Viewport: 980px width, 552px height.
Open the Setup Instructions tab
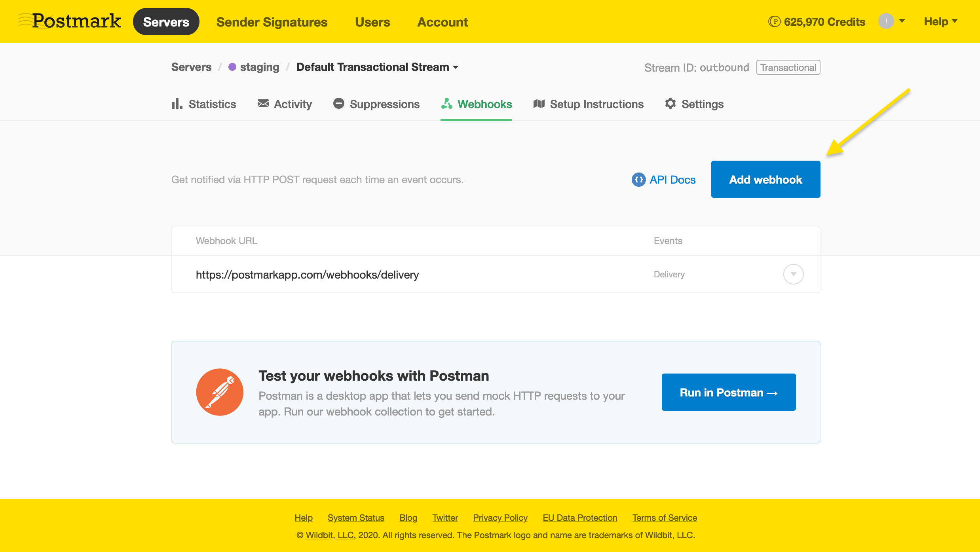pyautogui.click(x=589, y=104)
